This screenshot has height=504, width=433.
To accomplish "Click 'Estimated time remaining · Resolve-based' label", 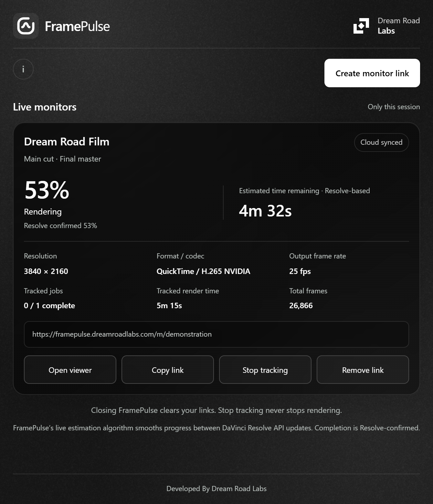I will click(304, 191).
